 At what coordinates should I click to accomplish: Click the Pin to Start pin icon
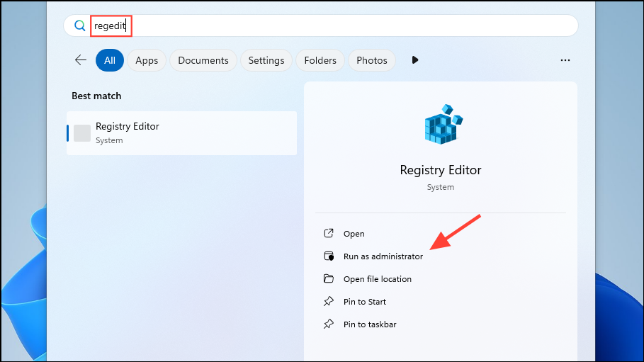[x=329, y=302]
